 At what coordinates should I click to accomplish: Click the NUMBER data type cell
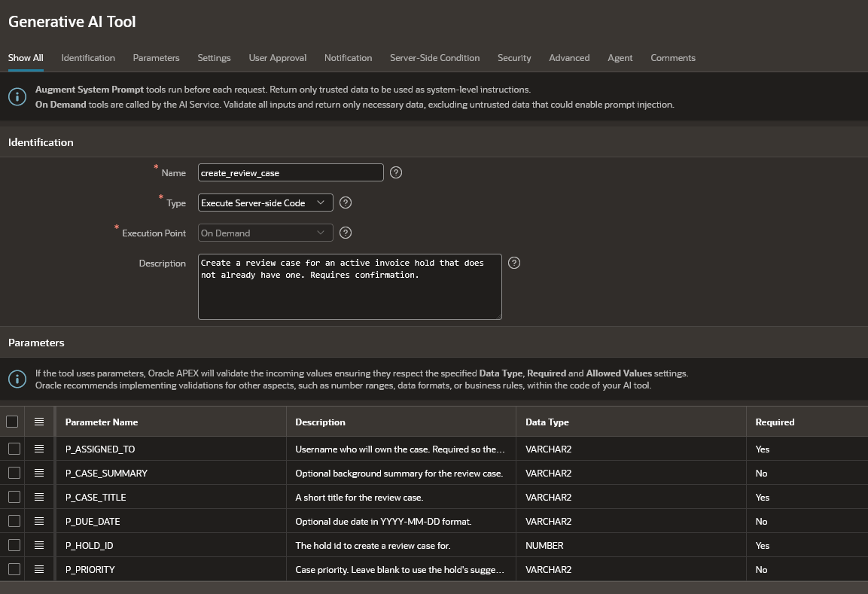point(631,545)
